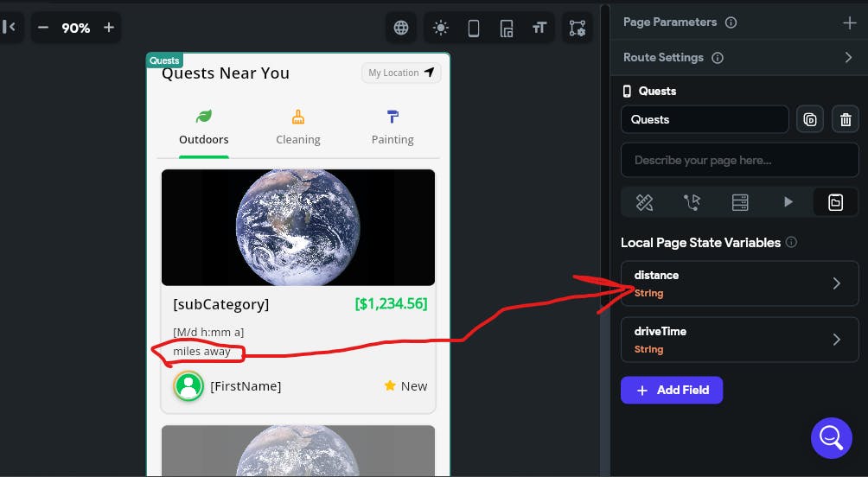This screenshot has height=477, width=868.
Task: Click the Page Parameters info icon
Action: coord(731,22)
